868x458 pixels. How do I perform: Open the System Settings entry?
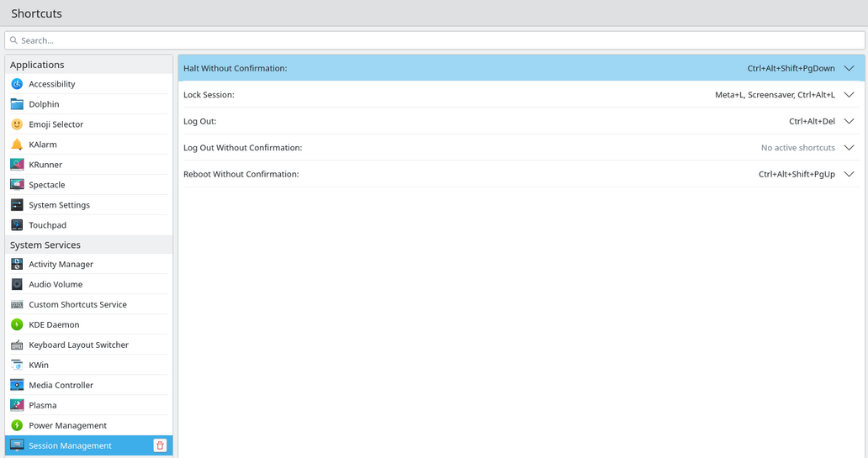point(88,205)
